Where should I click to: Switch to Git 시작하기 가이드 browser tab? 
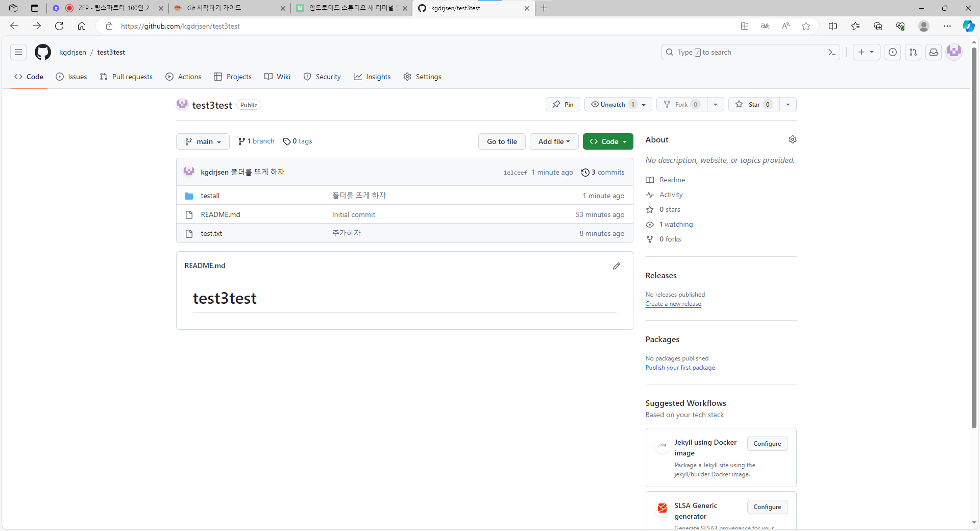tap(230, 8)
